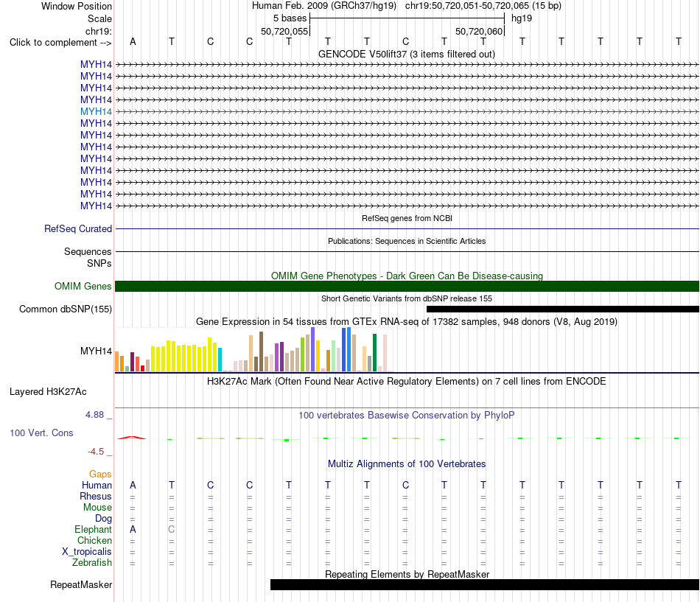Click the 50,720,055 position marker

pyautogui.click(x=284, y=31)
